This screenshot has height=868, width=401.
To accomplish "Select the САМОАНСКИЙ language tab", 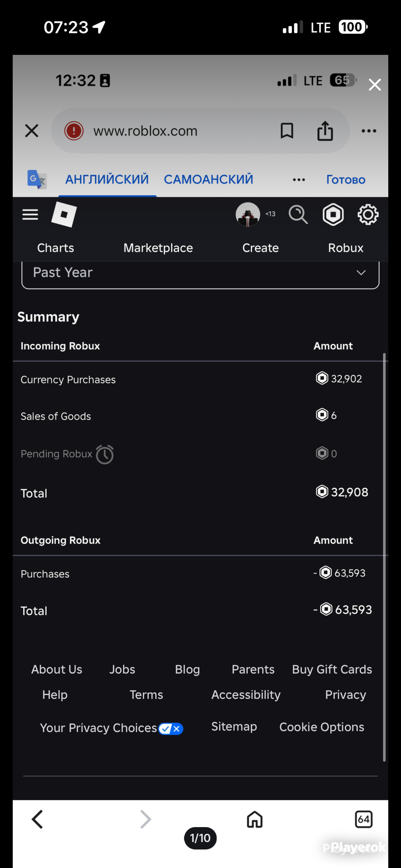I will pyautogui.click(x=209, y=179).
